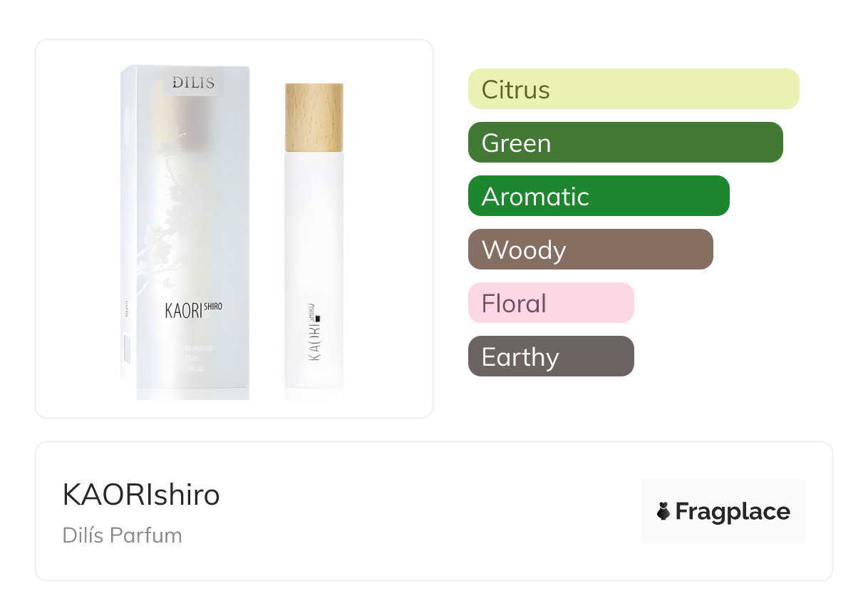Click the vertical KAORI text on the bottle
Viewport: 868px width, 616px height.
[x=314, y=339]
